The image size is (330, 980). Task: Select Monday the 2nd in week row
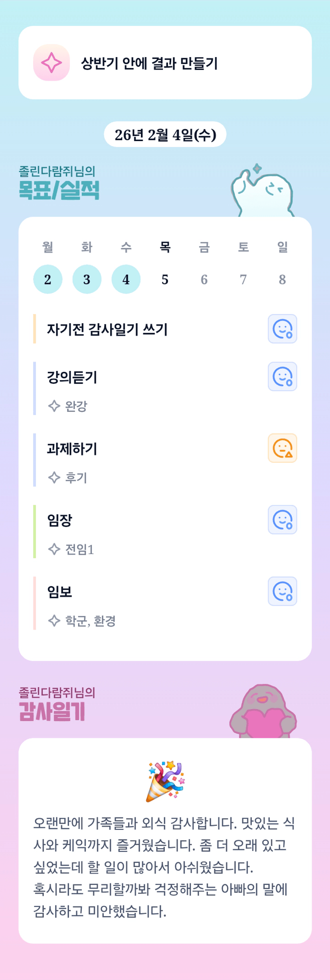[47, 279]
